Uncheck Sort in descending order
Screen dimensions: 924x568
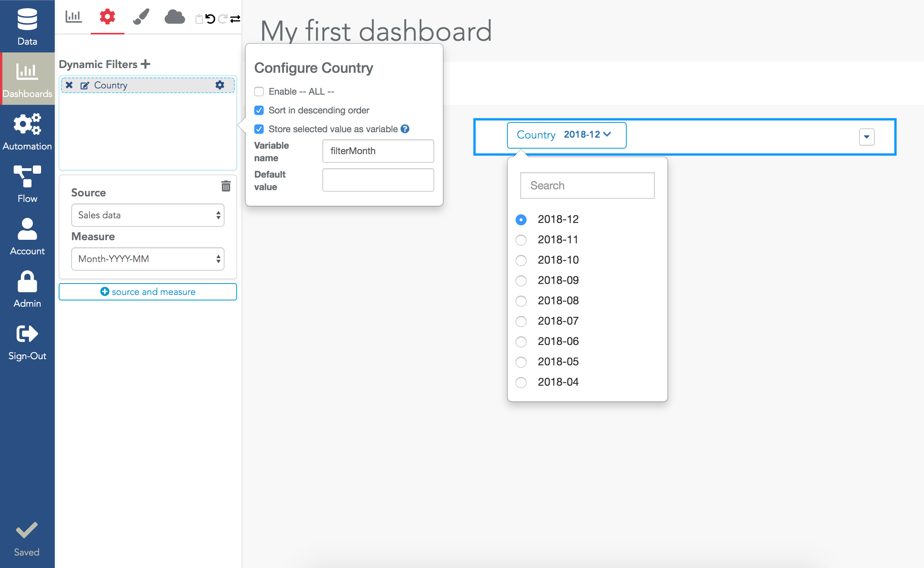(x=259, y=110)
